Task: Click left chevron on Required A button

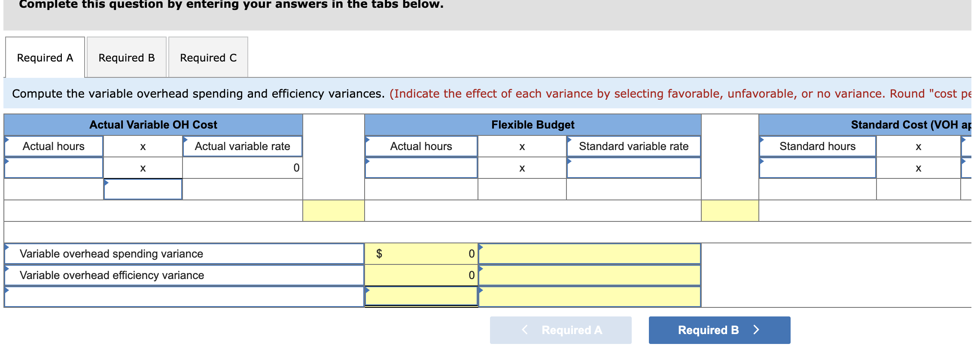Action: [525, 330]
